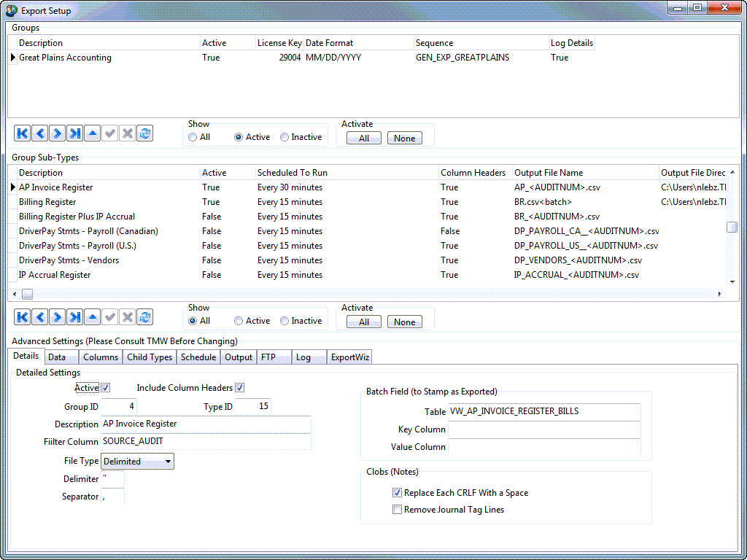Click Activate All button for Groups
Screen dimensions: 747x560
364,139
